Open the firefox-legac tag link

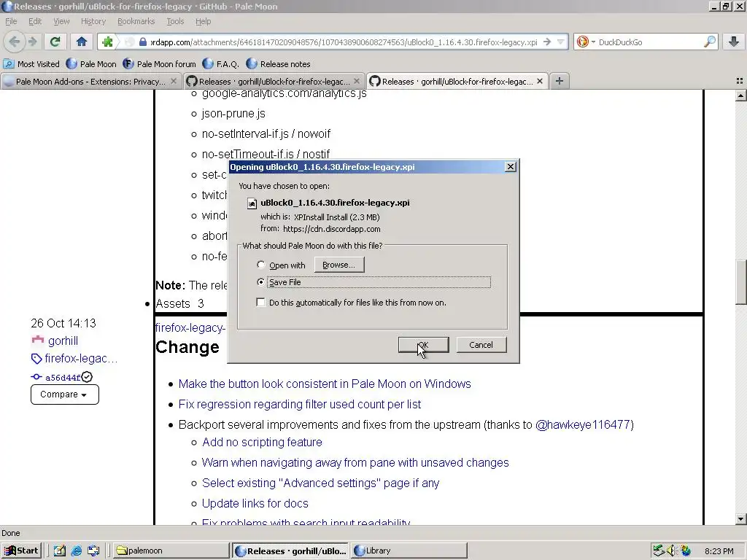pyautogui.click(x=81, y=359)
